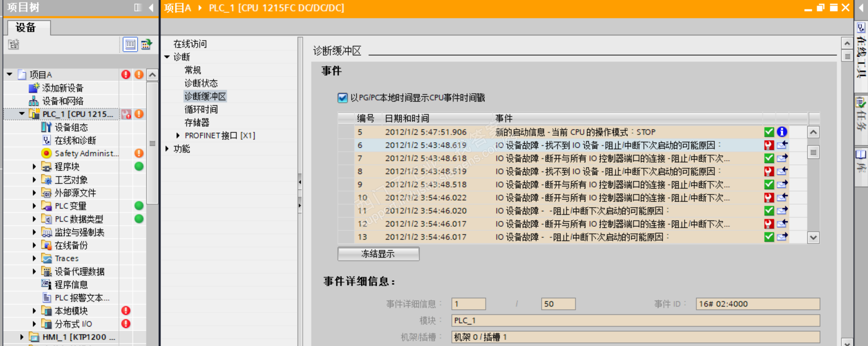Screen dimensions: 868x346
Task: Click the 事件 ID field showing 16# 02:4000
Action: (x=758, y=304)
